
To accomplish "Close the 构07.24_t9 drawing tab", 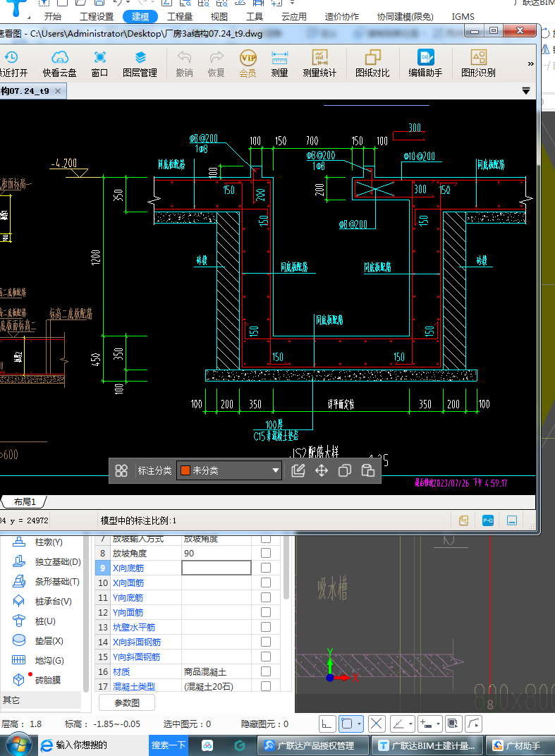I will pyautogui.click(x=58, y=91).
